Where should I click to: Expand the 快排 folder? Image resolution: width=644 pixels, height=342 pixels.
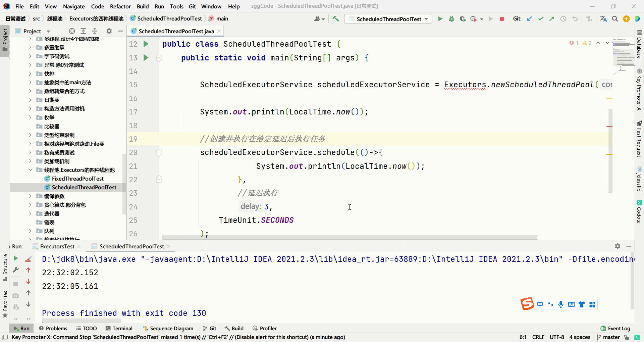click(30, 74)
